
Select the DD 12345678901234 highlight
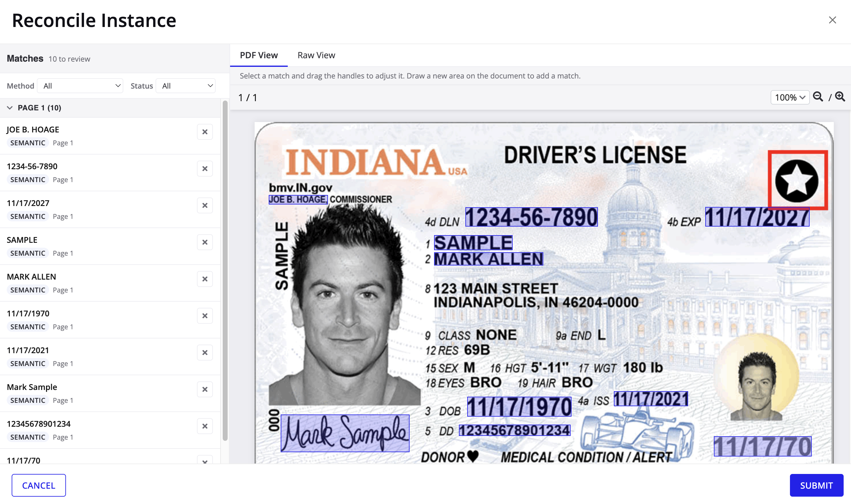(x=514, y=430)
